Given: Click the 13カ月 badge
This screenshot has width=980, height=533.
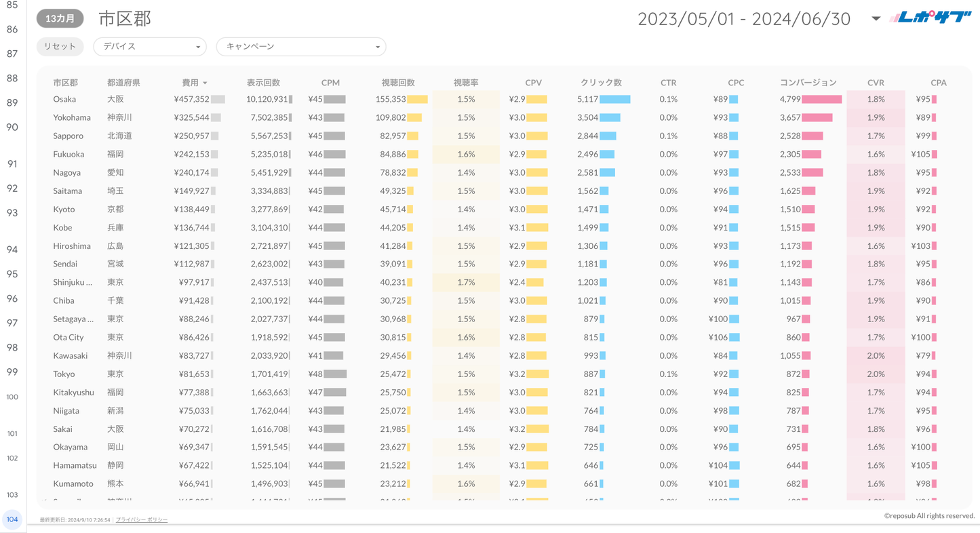Looking at the screenshot, I should [x=60, y=19].
